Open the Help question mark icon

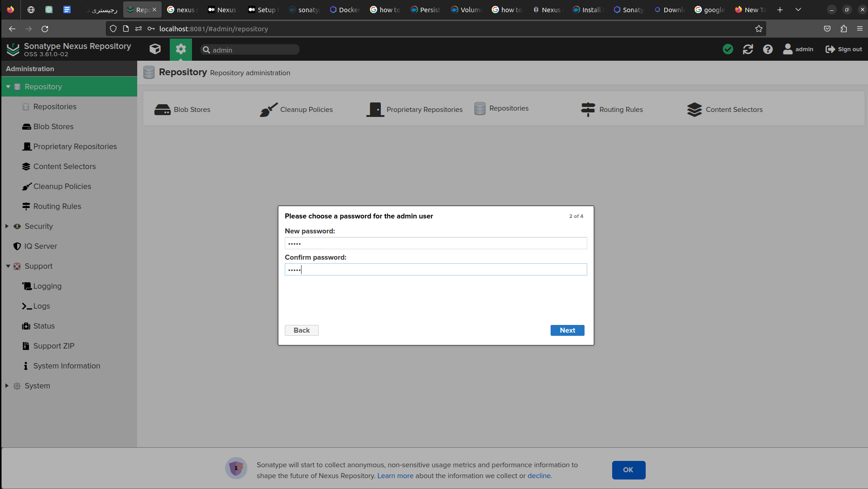point(767,49)
